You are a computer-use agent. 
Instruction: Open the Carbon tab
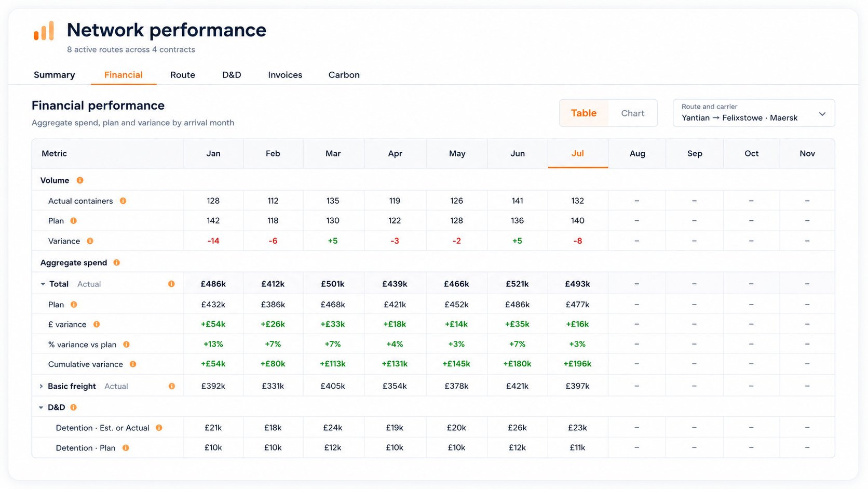344,75
